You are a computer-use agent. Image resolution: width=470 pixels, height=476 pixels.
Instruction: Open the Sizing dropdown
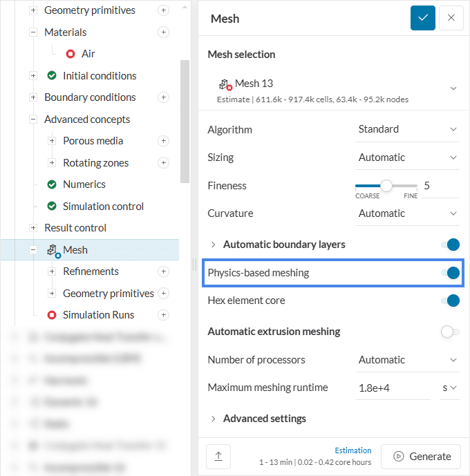click(407, 158)
